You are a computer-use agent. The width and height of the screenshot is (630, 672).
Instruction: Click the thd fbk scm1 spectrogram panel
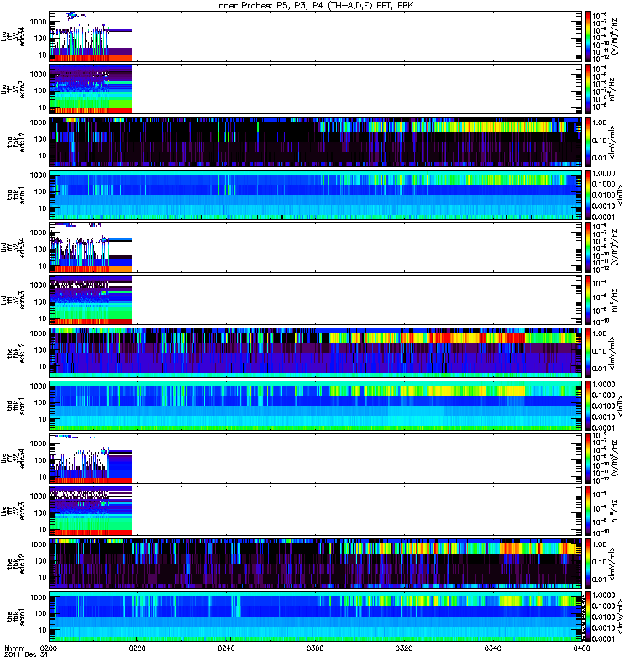click(315, 406)
